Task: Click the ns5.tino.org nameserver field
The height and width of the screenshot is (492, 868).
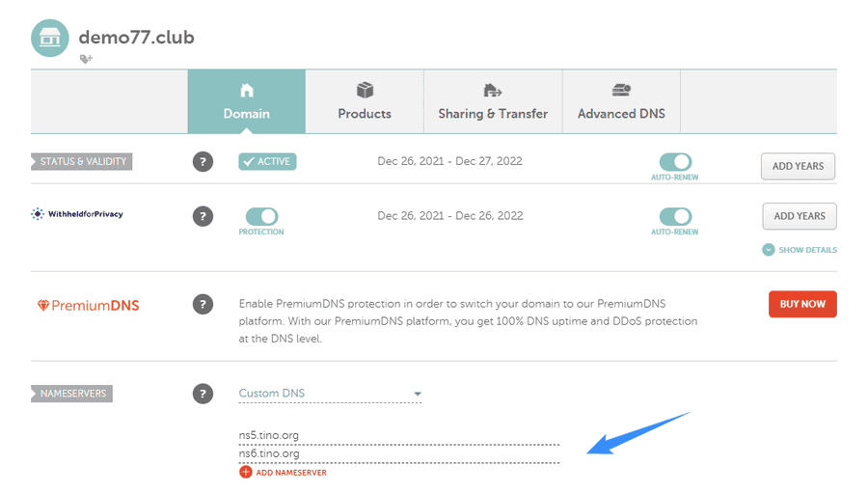Action: coord(399,435)
